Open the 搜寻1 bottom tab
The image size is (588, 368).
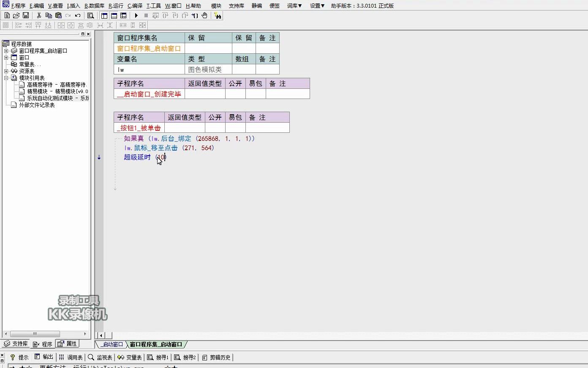pyautogui.click(x=158, y=357)
